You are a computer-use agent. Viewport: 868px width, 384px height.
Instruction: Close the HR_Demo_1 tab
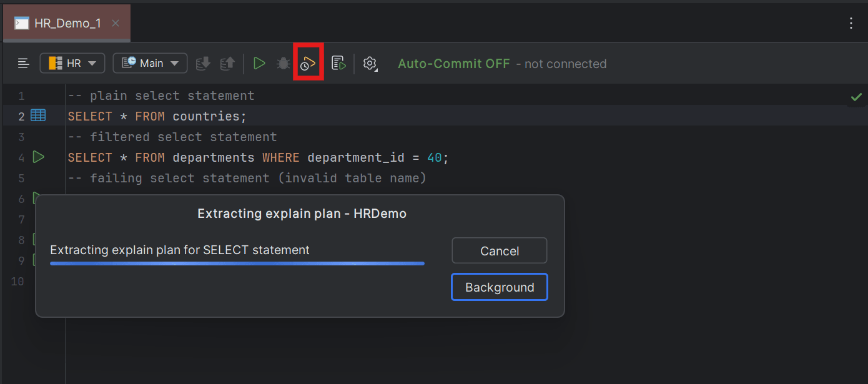[x=115, y=23]
